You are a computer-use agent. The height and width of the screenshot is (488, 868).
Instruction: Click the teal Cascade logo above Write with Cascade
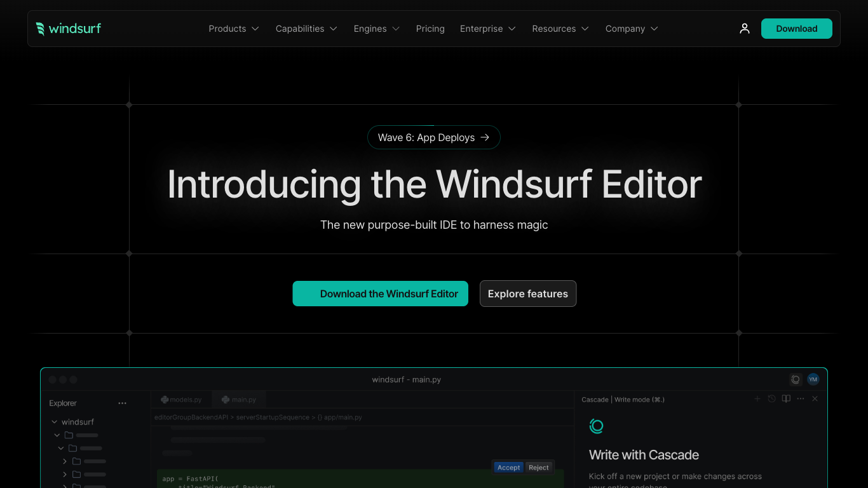pos(596,426)
